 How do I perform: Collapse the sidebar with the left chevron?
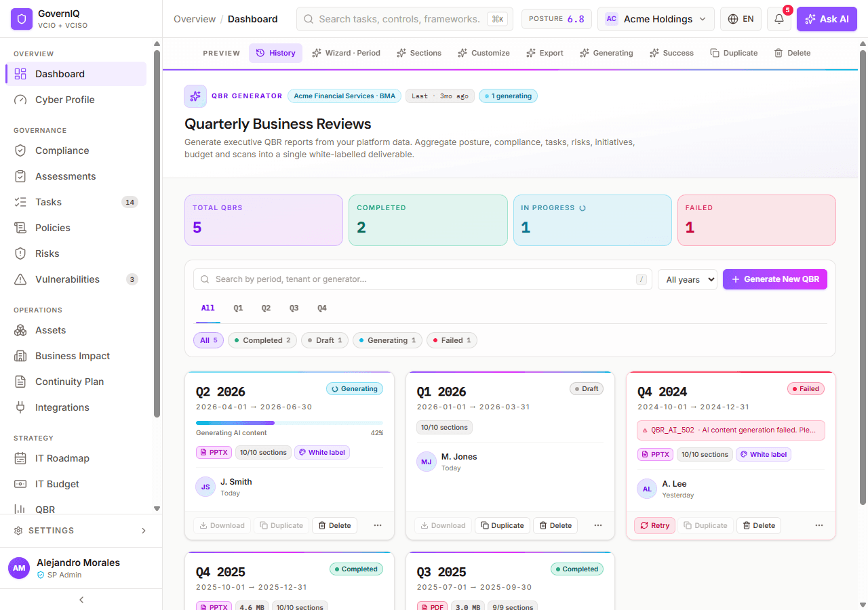click(81, 599)
